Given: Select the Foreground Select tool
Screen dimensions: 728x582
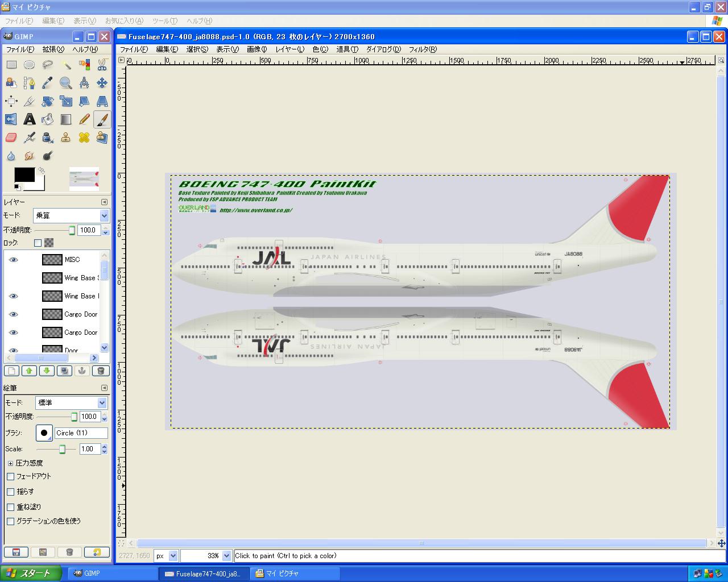Looking at the screenshot, I should point(11,83).
